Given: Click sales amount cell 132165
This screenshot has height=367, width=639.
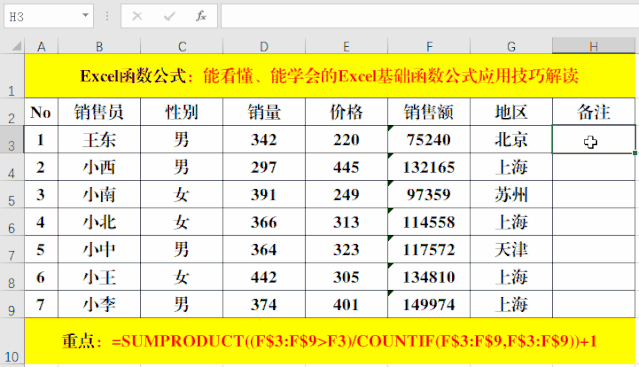Looking at the screenshot, I should pyautogui.click(x=429, y=167).
